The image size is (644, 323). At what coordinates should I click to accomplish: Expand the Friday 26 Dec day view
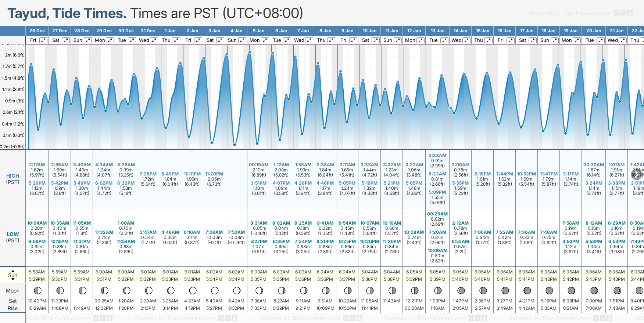pyautogui.click(x=43, y=40)
